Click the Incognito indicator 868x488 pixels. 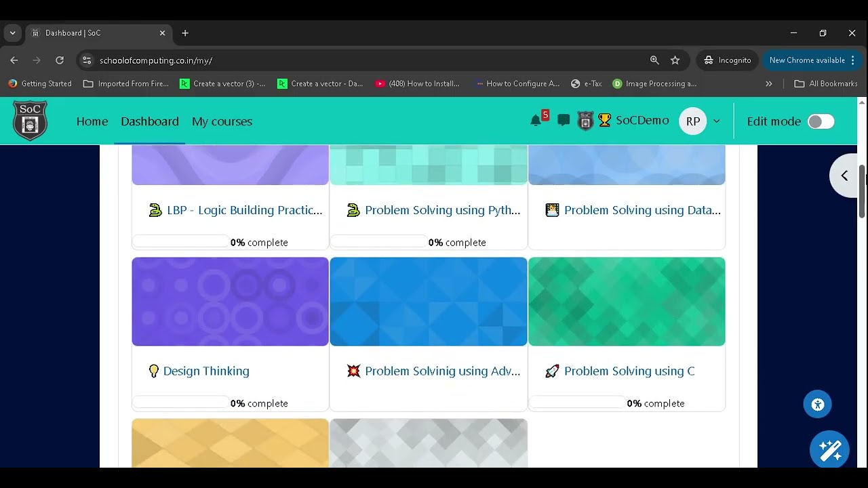[728, 60]
